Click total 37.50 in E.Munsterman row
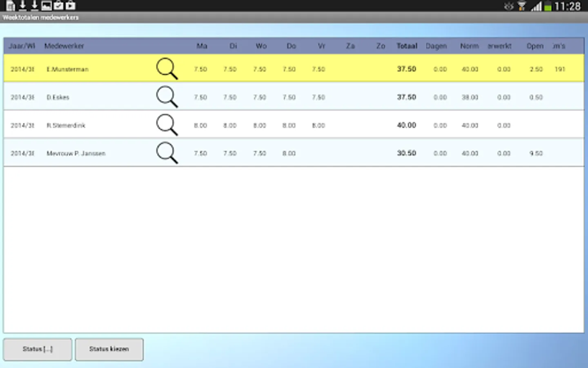Screen dimensions: 588x368 (x=407, y=69)
